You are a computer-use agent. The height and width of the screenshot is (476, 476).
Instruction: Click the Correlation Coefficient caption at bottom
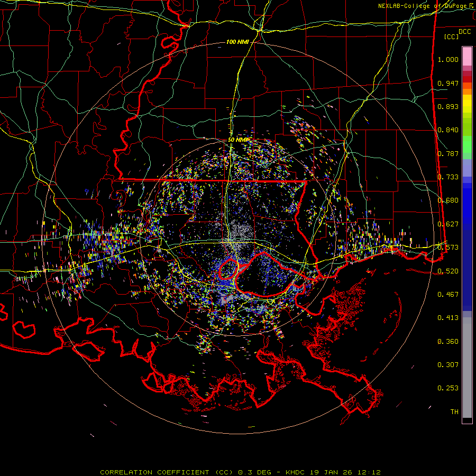click(x=241, y=472)
